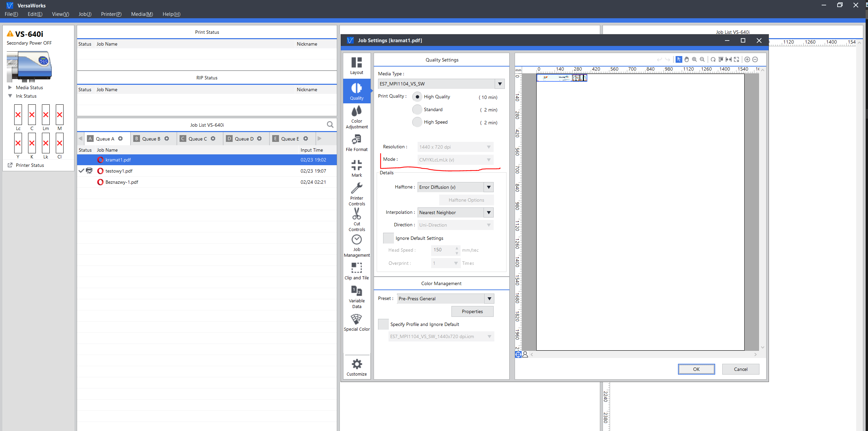Open the Variable Data panel
The height and width of the screenshot is (431, 868).
[x=356, y=297]
